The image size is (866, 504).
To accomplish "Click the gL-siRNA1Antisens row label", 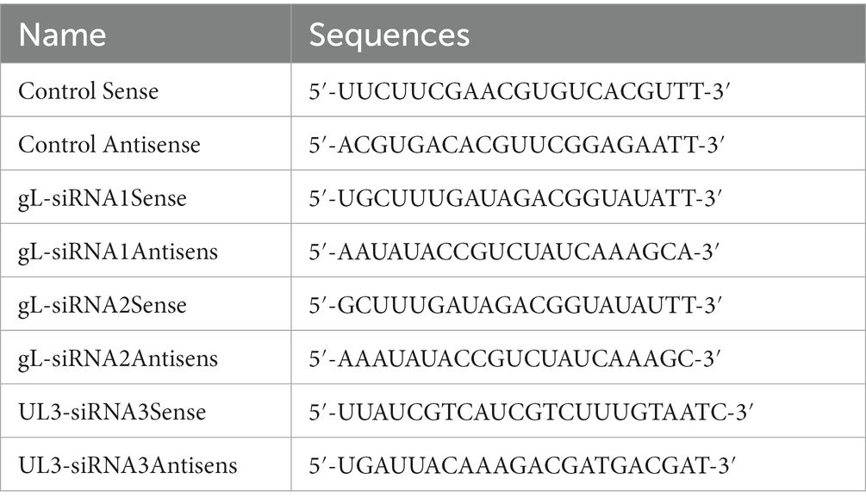I will [x=118, y=252].
